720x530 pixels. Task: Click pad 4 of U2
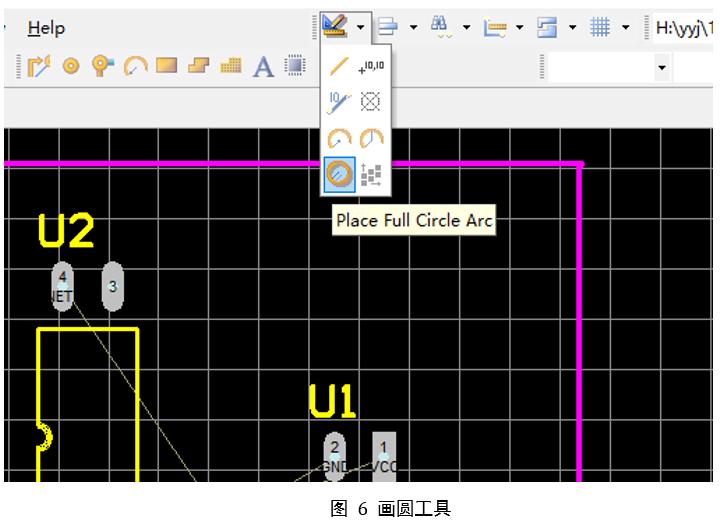point(62,286)
